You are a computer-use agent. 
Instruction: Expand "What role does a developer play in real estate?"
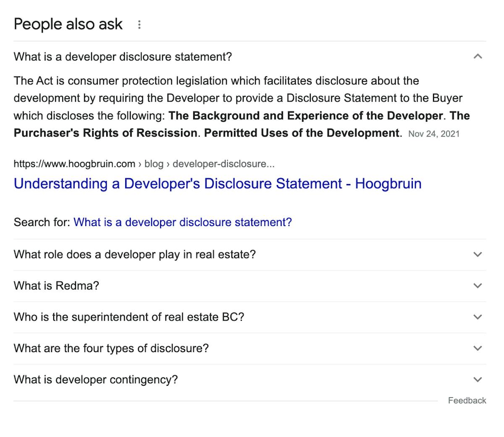click(477, 255)
